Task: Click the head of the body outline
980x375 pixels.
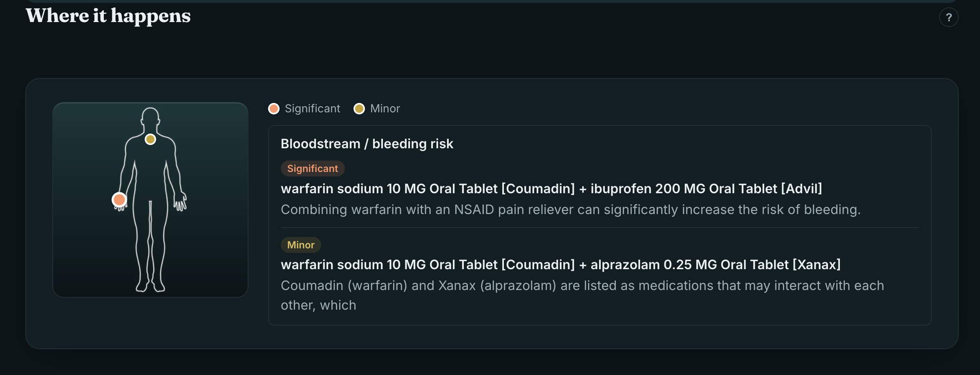Action: (x=150, y=116)
